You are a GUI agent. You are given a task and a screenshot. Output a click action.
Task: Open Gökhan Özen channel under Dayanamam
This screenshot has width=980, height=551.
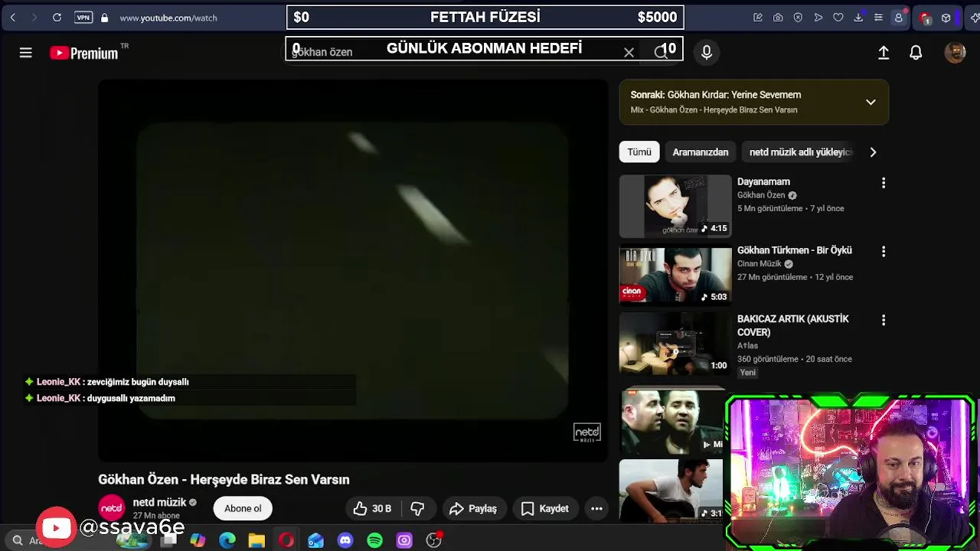click(761, 195)
